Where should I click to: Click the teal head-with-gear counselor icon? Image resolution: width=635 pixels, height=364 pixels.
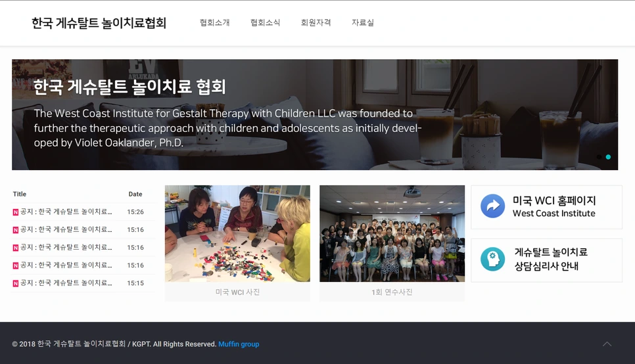coord(492,259)
